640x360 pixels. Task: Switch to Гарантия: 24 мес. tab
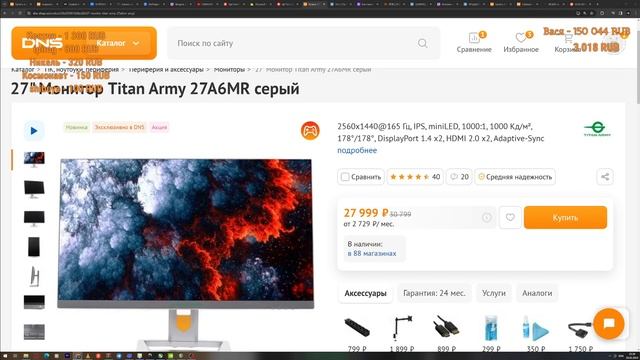click(434, 293)
